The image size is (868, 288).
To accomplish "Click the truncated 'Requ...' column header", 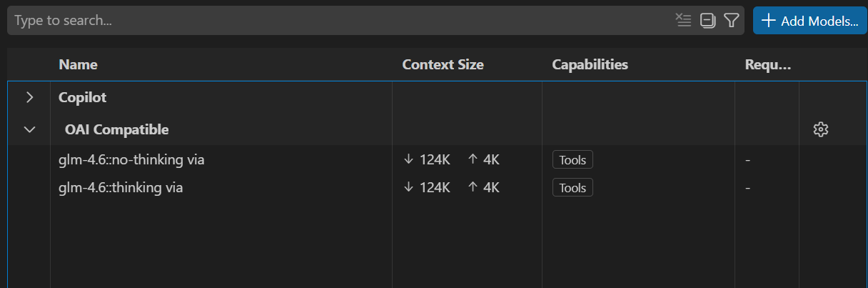I will [768, 64].
